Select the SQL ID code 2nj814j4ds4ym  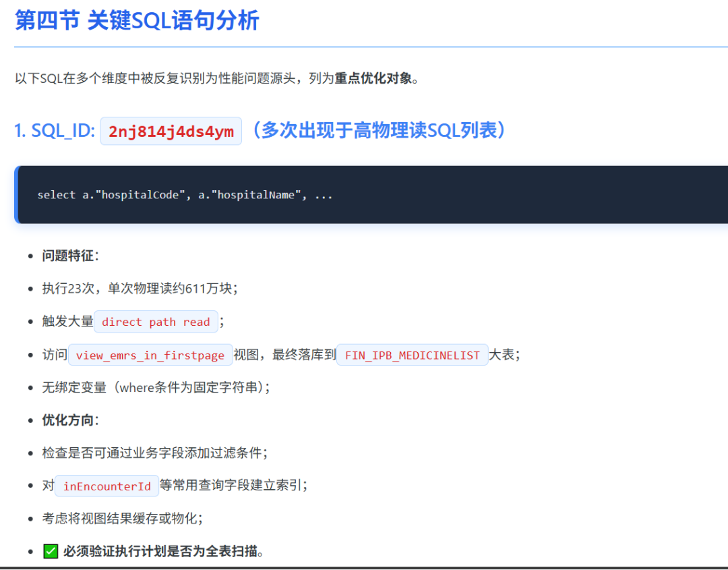coord(171,132)
